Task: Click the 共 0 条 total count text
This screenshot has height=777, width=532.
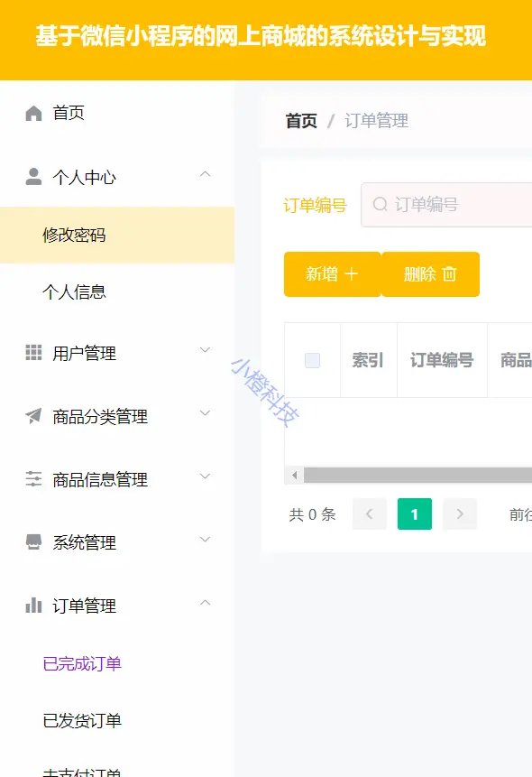Action: point(313,514)
